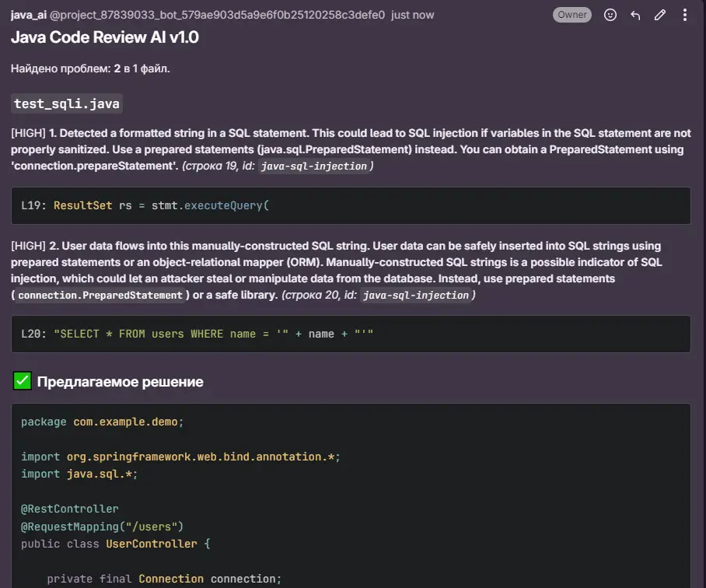Click the springframework import line
The height and width of the screenshot is (588, 706).
(180, 457)
